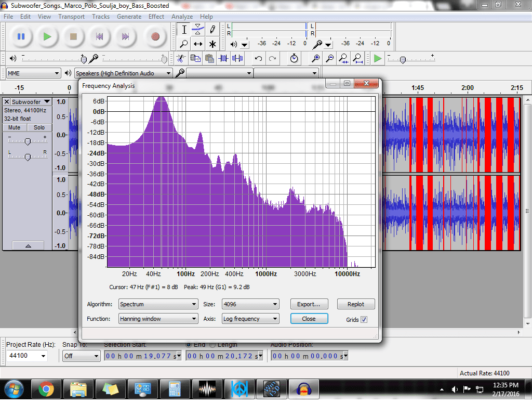
Task: Select the Multi-Tool asterisk
Action: 212,44
